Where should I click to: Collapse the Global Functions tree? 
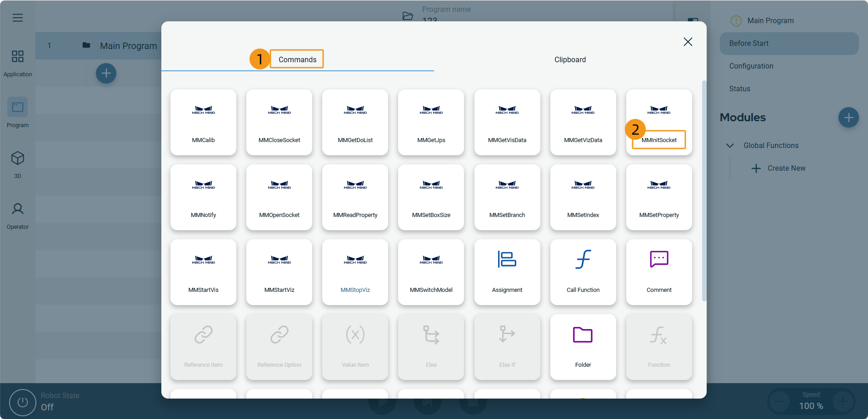(x=730, y=145)
